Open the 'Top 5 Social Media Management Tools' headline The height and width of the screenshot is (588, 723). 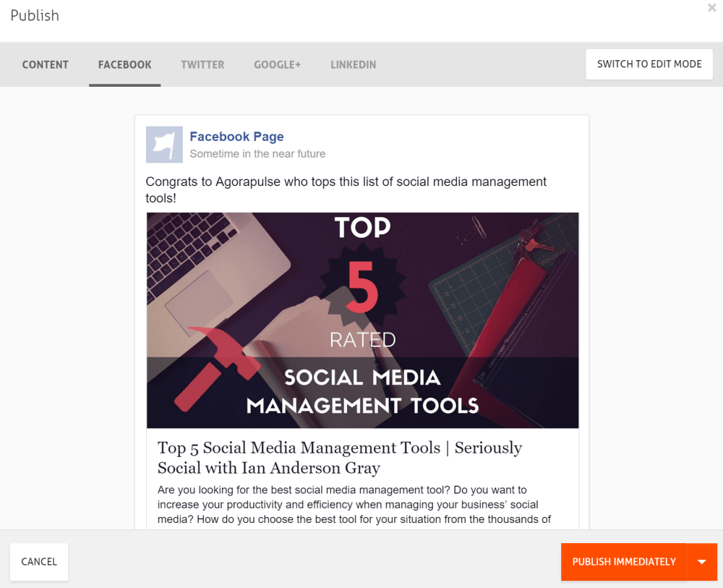pyautogui.click(x=340, y=458)
